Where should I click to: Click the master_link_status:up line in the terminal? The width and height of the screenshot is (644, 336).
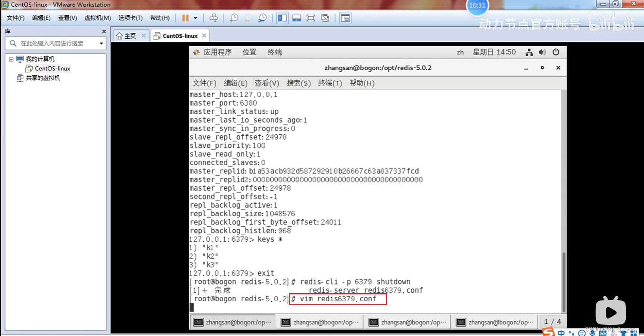234,112
